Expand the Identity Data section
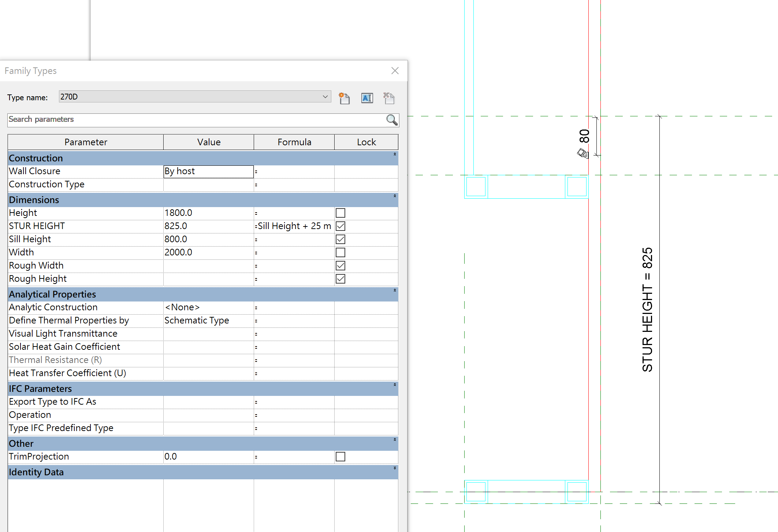 point(395,469)
